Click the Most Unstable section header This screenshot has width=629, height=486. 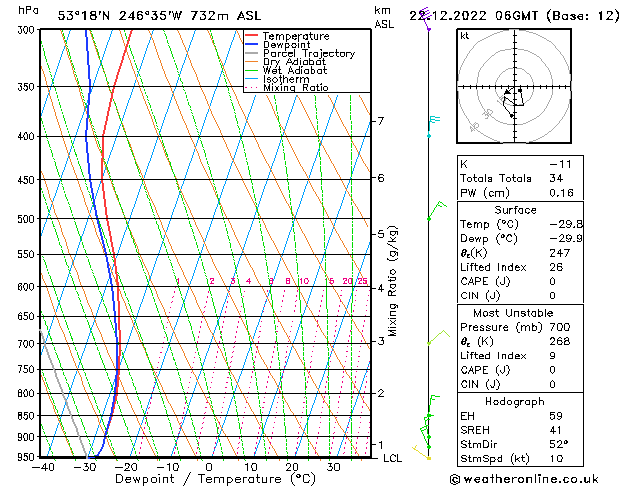tap(514, 311)
